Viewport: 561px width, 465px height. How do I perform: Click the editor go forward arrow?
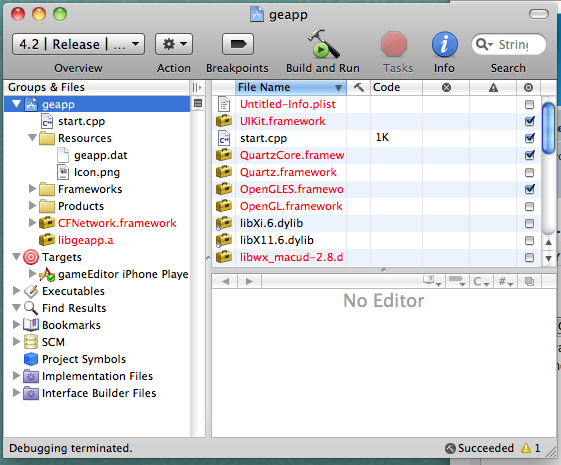(x=249, y=282)
